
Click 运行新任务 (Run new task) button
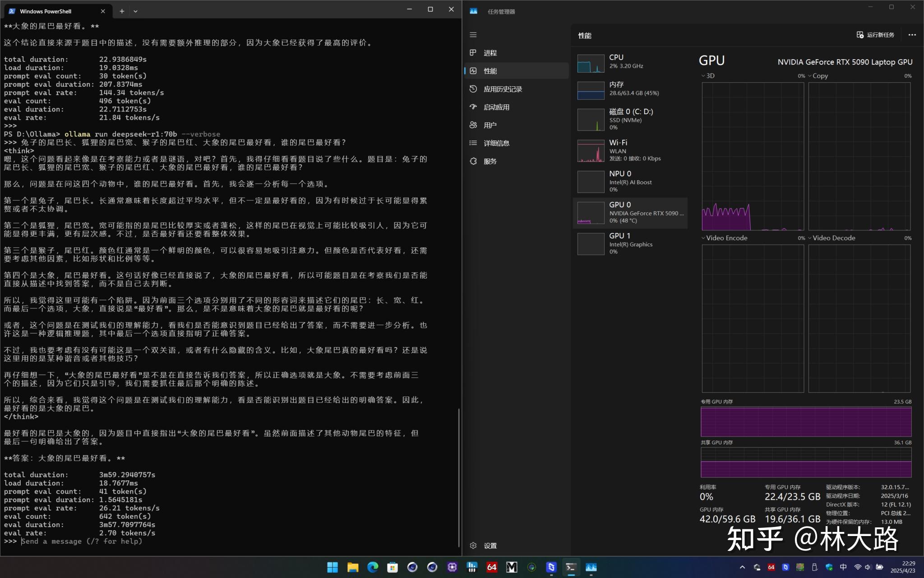click(876, 35)
